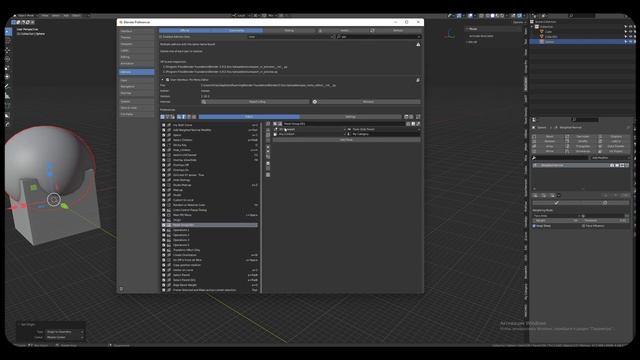Image resolution: width=640 pixels, height=360 pixels.
Task: Click the icon at right of Pie Menu Editor header
Action: (x=418, y=80)
